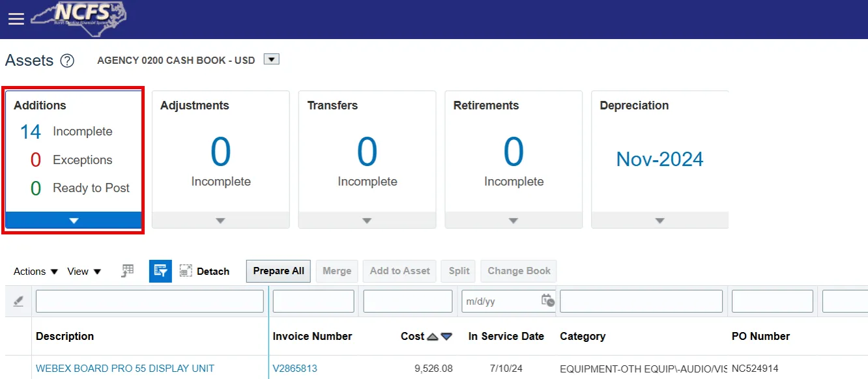Click the Split button
Screen dimensions: 868x379
[x=459, y=271]
